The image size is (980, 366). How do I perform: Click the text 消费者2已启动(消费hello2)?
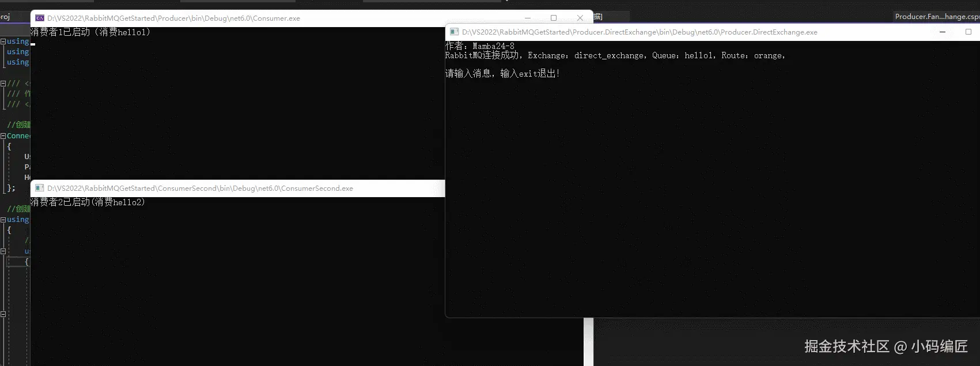tap(88, 202)
